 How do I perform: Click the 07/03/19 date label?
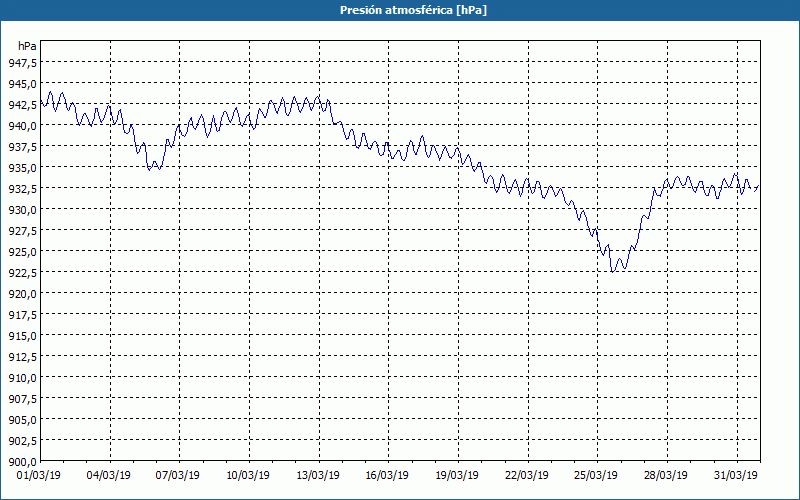(x=180, y=475)
